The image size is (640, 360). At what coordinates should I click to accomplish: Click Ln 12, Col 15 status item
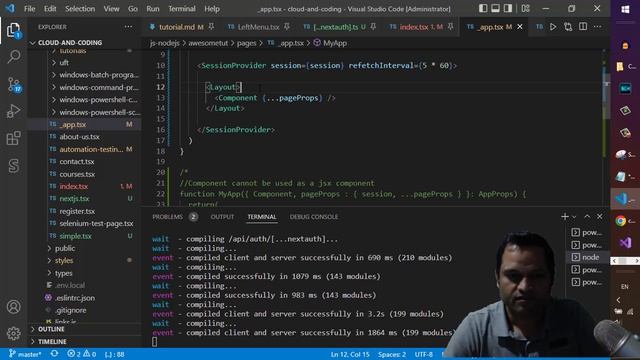click(x=350, y=354)
